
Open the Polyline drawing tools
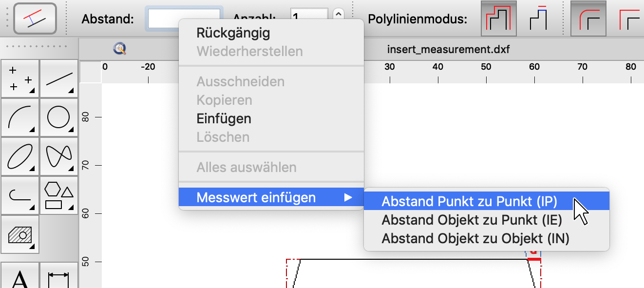tap(20, 195)
